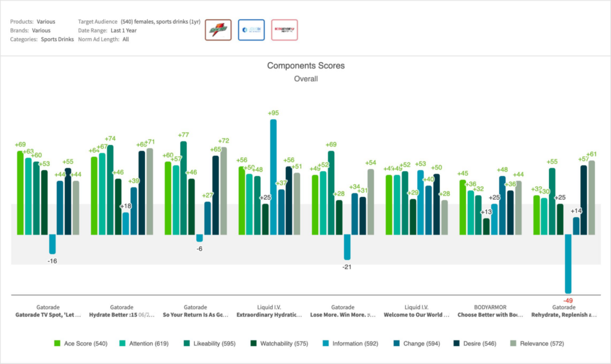Click the +61 Relevance bar for Rehydrate, Replenish
Screen dimensions: 611x364
point(591,198)
